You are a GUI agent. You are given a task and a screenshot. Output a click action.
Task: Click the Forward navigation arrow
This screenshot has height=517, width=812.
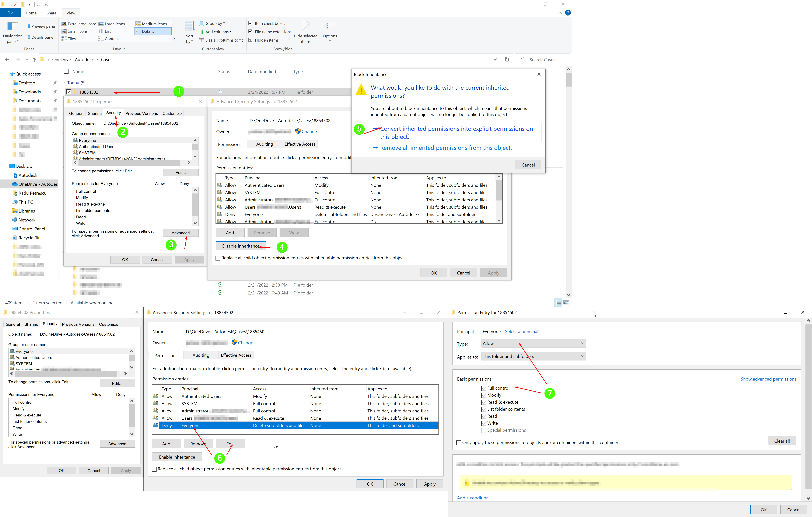click(x=18, y=60)
